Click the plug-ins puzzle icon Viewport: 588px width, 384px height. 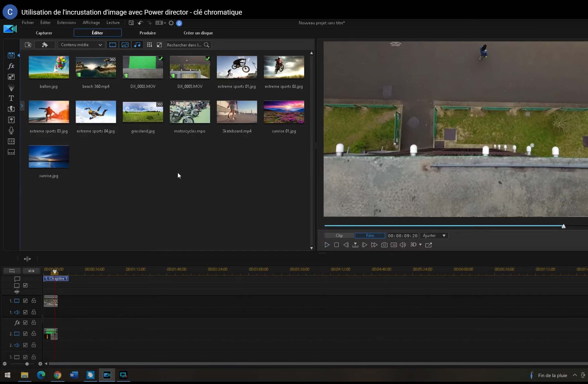(x=45, y=45)
